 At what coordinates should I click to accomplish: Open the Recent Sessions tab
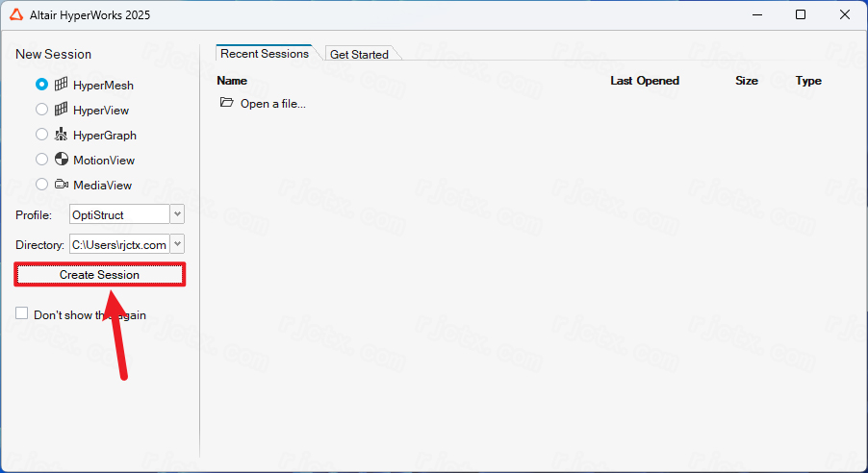point(265,54)
